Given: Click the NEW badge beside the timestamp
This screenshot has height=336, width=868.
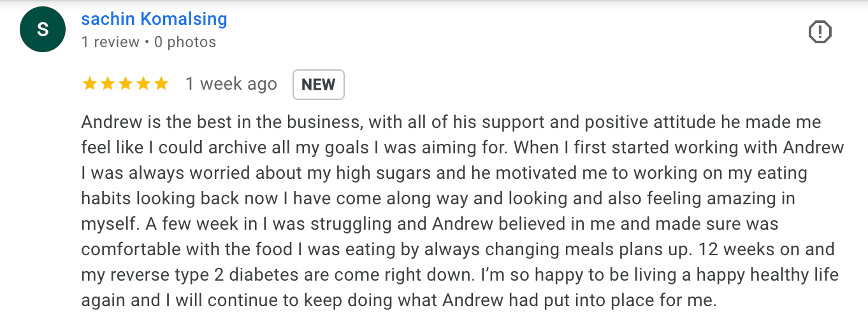Looking at the screenshot, I should click(318, 85).
